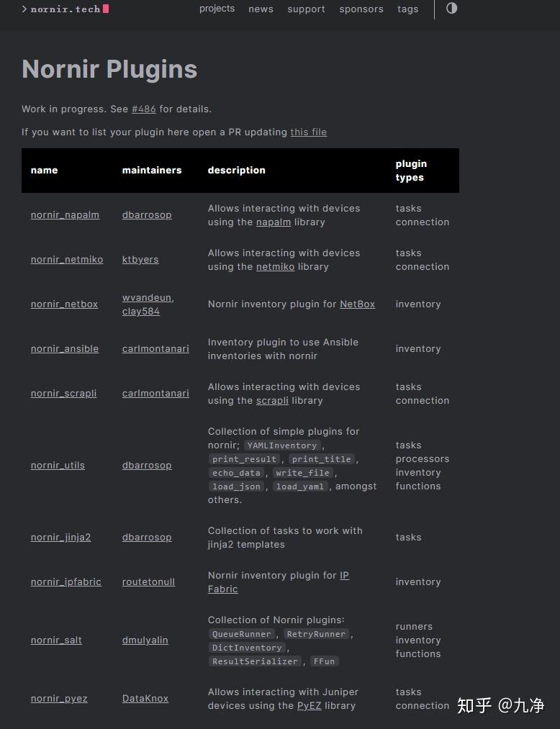This screenshot has height=729, width=560.
Task: Toggle the dark/light theme icon
Action: (x=451, y=9)
